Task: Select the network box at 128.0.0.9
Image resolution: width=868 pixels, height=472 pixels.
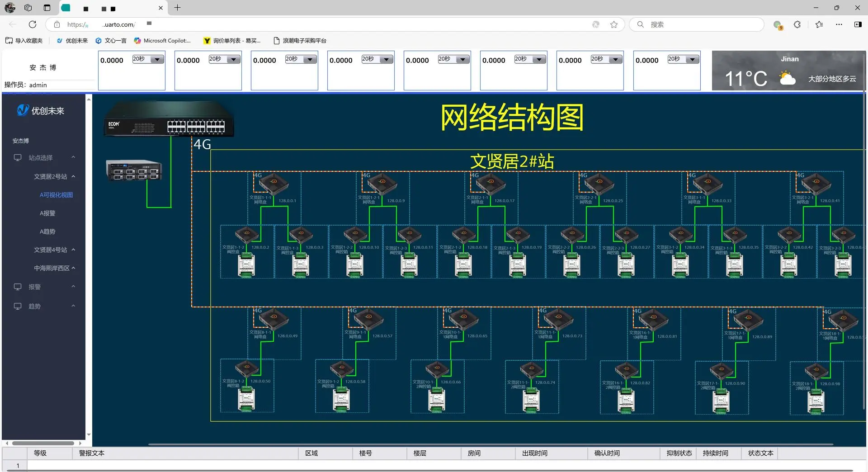Action: click(x=382, y=183)
